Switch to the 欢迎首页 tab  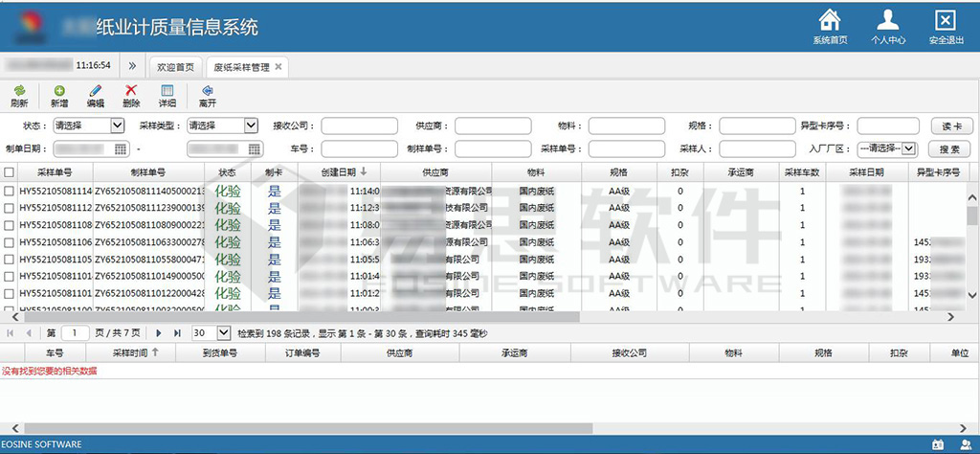click(175, 67)
